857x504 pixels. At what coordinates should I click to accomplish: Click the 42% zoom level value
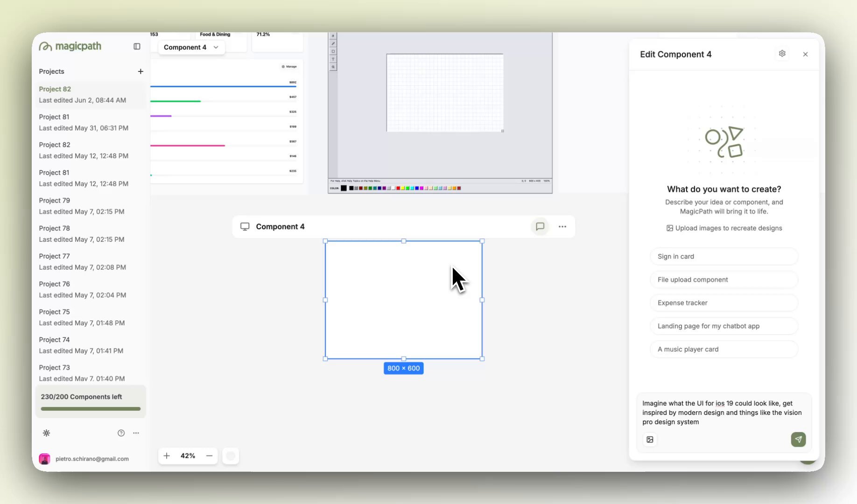click(x=188, y=456)
